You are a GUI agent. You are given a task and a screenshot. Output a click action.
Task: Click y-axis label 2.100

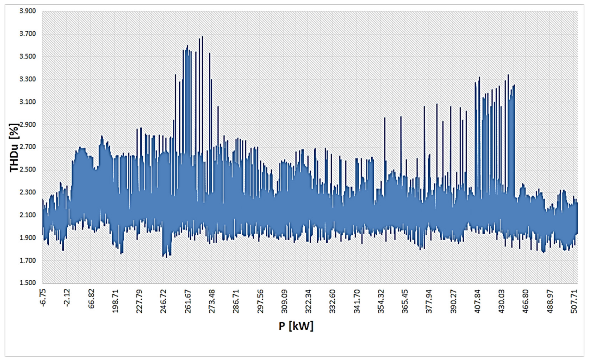coord(28,215)
